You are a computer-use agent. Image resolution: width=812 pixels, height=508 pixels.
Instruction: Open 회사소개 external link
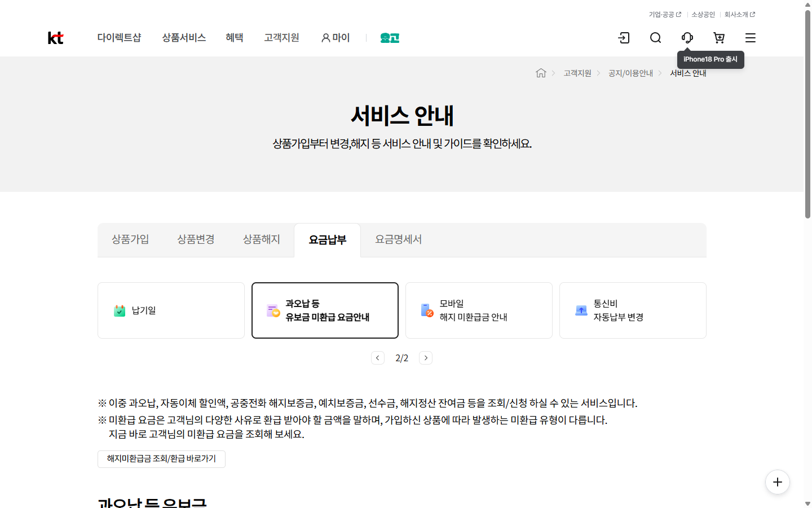[740, 15]
